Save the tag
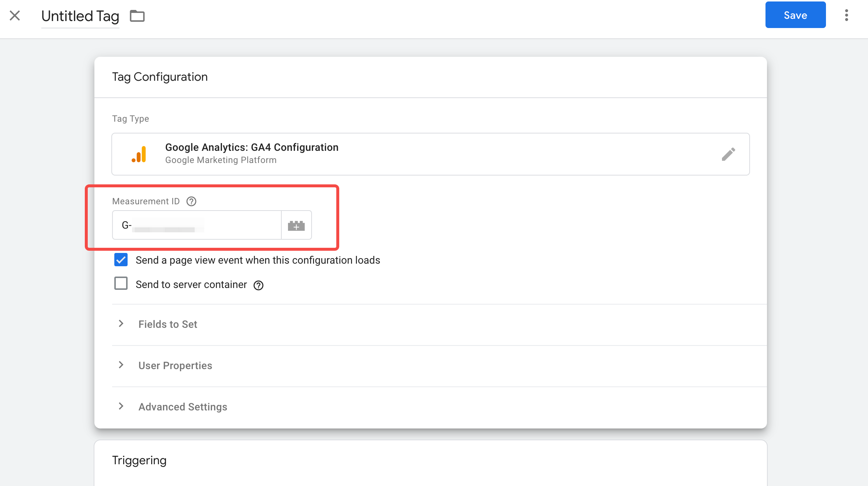The image size is (868, 486). tap(795, 15)
